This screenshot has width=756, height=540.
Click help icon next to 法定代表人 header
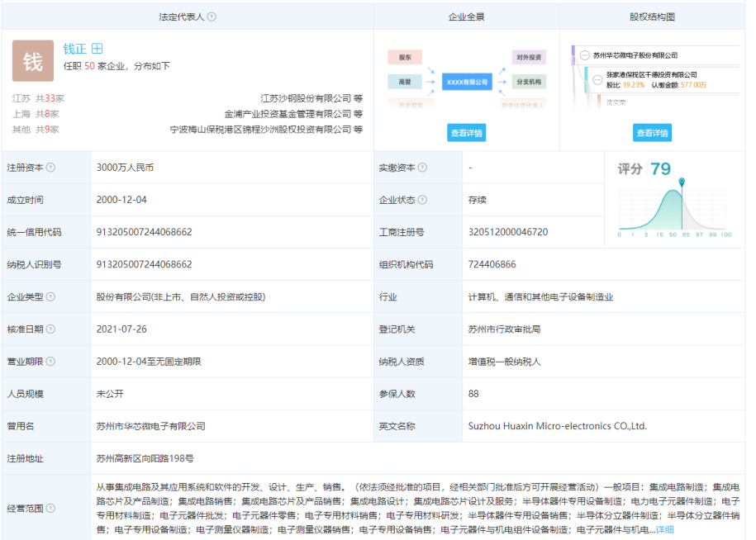click(212, 17)
